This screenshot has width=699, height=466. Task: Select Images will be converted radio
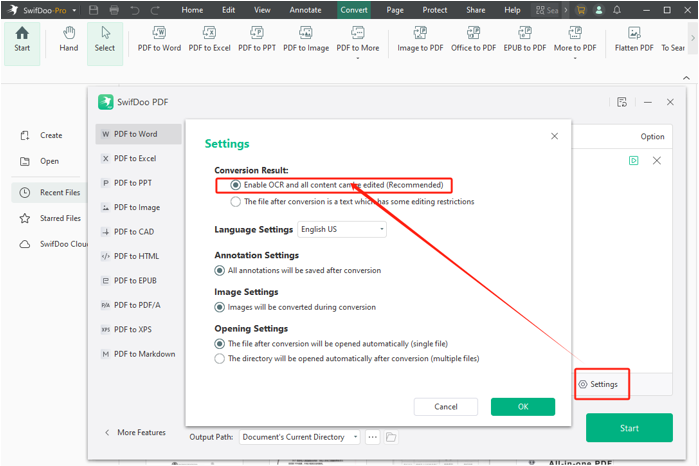coord(219,307)
